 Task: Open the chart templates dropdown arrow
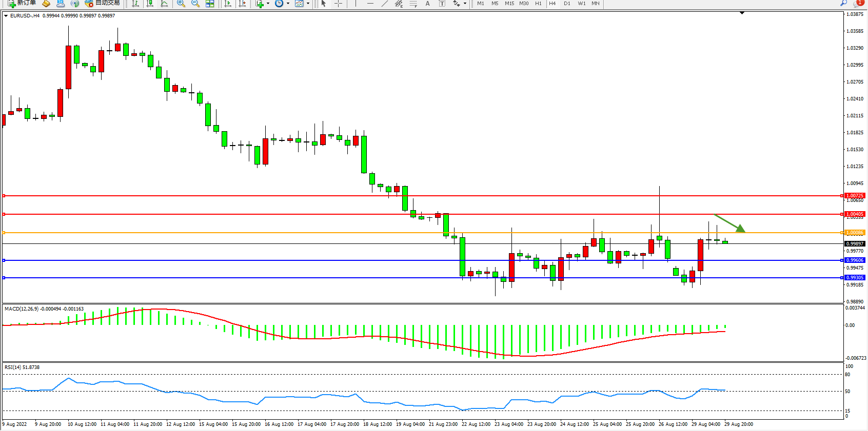[308, 3]
